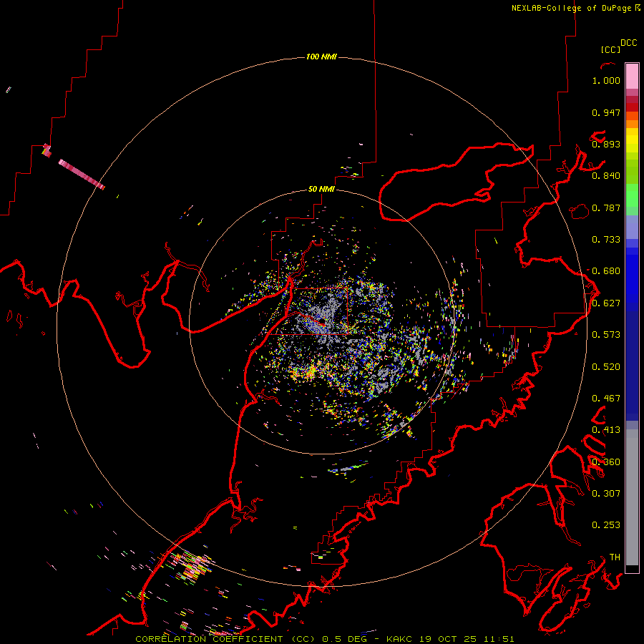The height and width of the screenshot is (644, 644).
Task: Click the 19 OCT 25 11:51 timestamp
Action: 467,639
